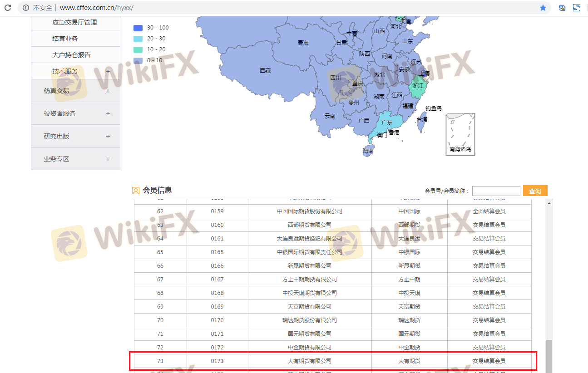Click the colorful browser extension icon
This screenshot has height=373, width=588.
[x=562, y=8]
